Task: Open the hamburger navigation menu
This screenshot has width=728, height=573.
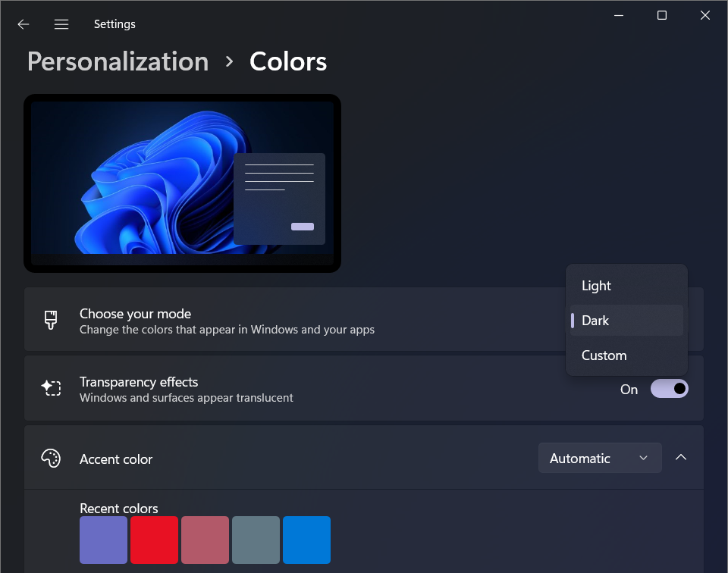Action: point(61,23)
